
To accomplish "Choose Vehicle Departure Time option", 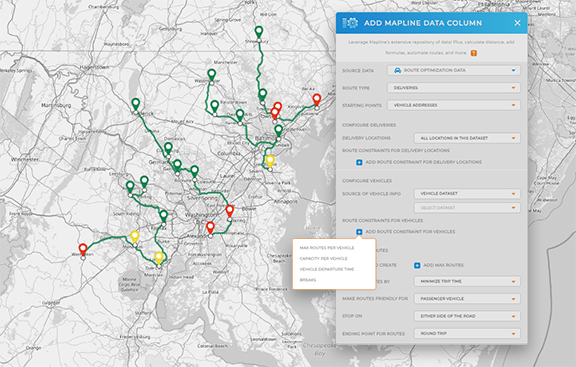I will pos(327,269).
